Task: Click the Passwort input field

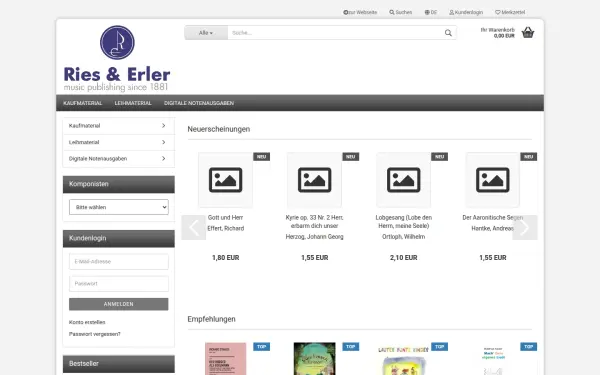Action: (x=119, y=284)
